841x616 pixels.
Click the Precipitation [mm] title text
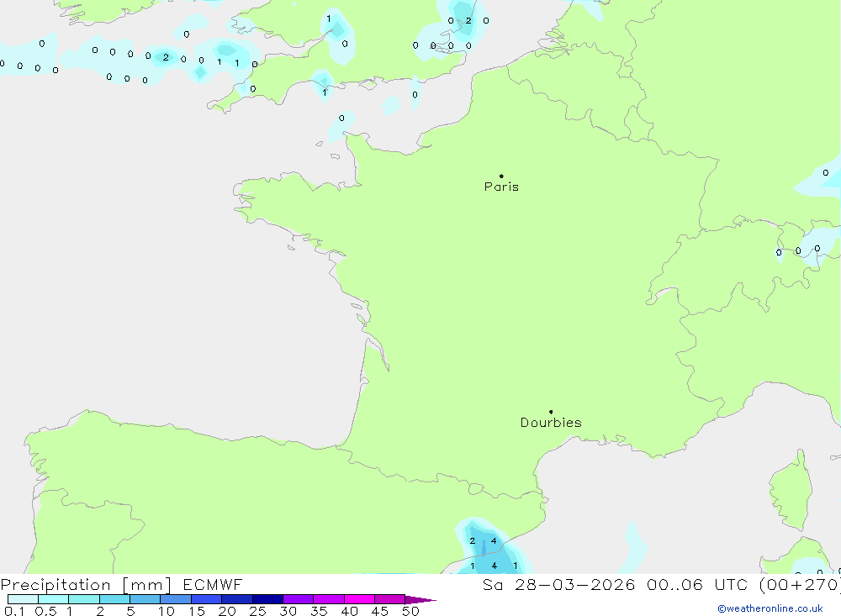[x=86, y=584]
